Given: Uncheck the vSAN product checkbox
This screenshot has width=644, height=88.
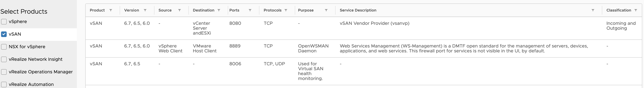Looking at the screenshot, I should (4, 34).
